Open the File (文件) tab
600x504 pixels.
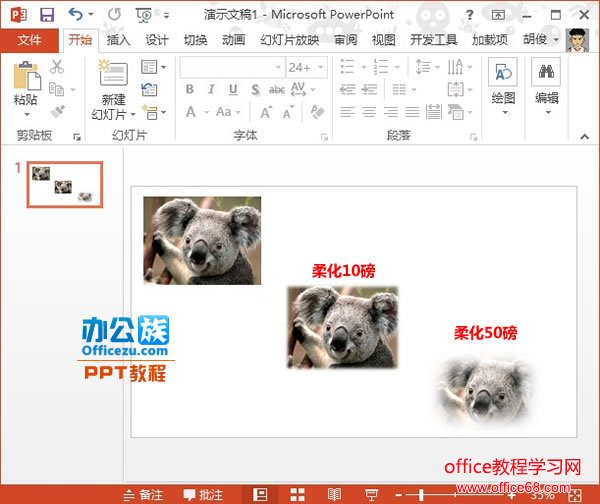click(x=29, y=39)
